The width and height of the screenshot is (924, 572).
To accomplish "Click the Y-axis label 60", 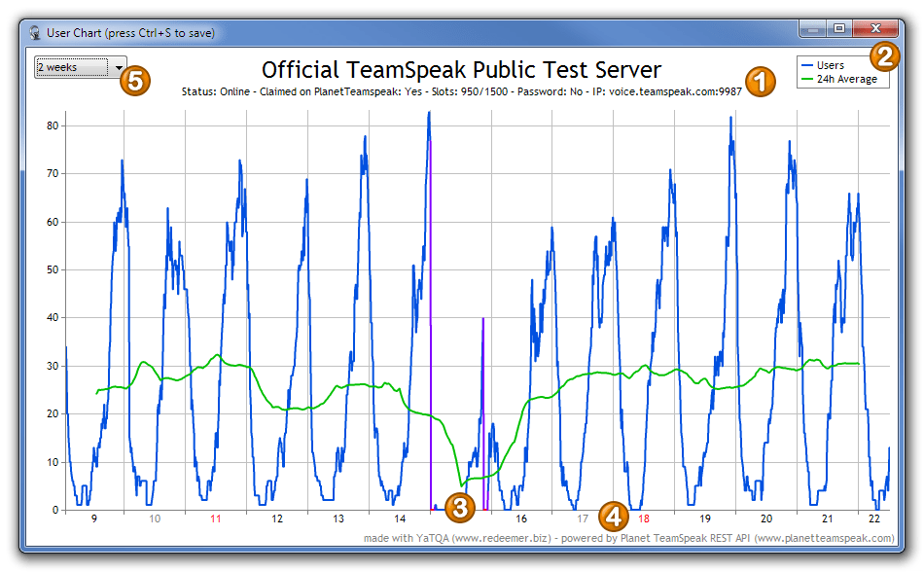I will pyautogui.click(x=53, y=222).
